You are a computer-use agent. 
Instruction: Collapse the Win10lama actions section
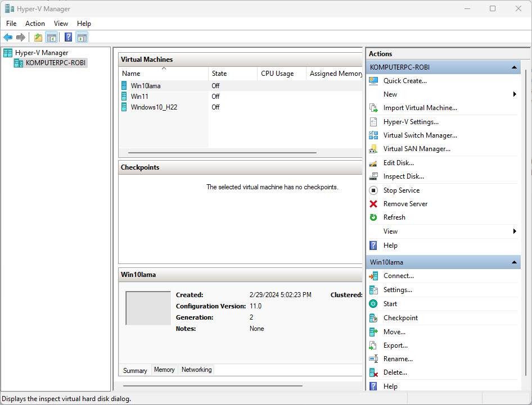click(x=514, y=262)
